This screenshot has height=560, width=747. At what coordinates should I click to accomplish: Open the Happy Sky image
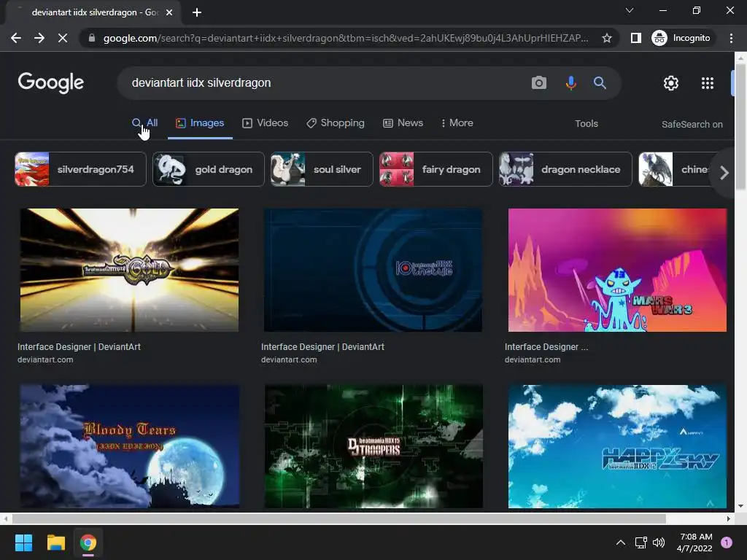pyautogui.click(x=617, y=446)
